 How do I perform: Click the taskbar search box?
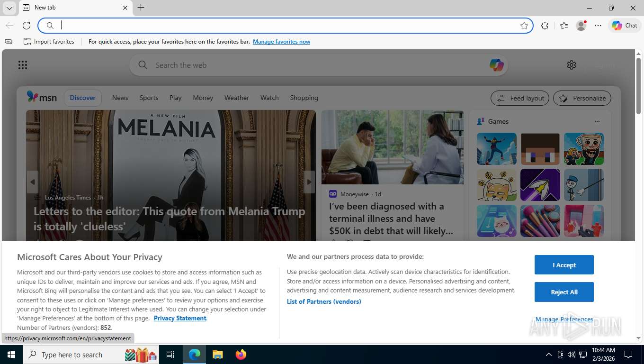pyautogui.click(x=91, y=355)
